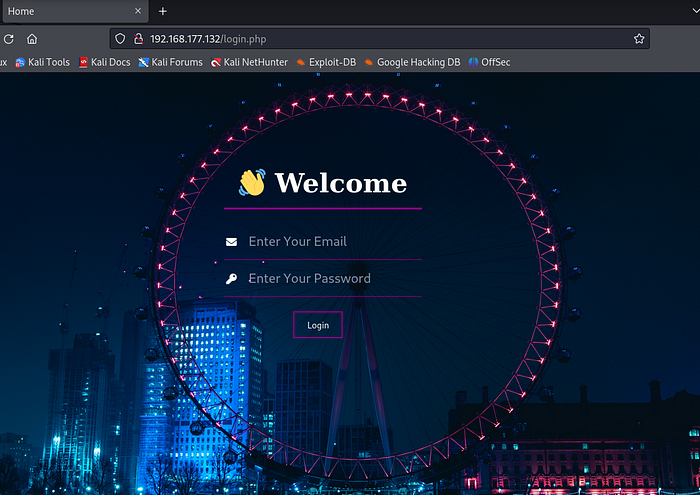Open the Kali Forums bookmark

pyautogui.click(x=170, y=62)
